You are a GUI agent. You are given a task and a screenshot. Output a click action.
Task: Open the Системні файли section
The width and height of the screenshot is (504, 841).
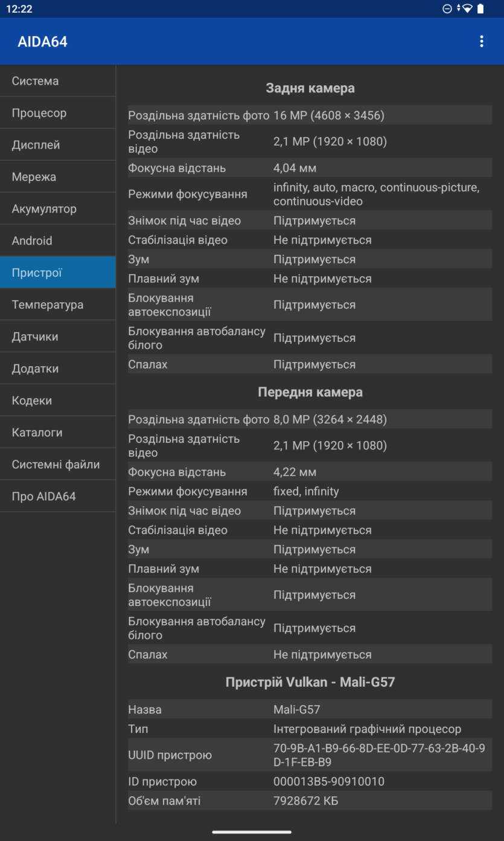pos(58,465)
